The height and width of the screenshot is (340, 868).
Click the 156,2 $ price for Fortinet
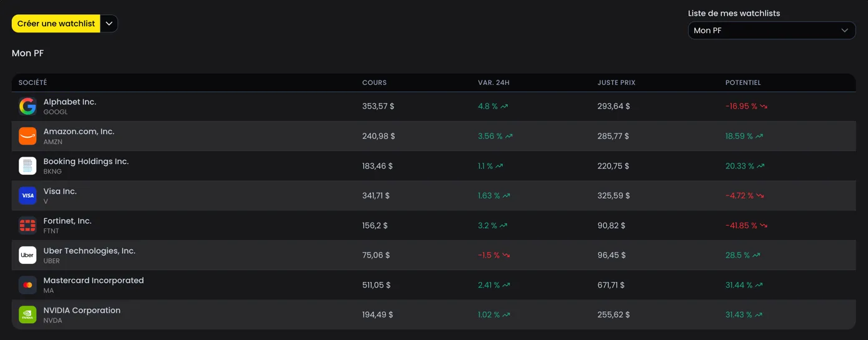[375, 226]
